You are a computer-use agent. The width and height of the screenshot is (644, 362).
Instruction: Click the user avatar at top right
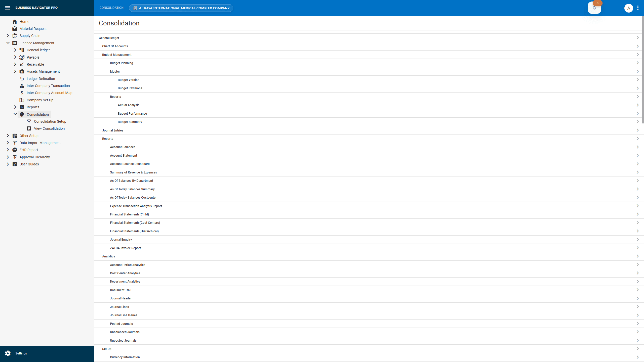pyautogui.click(x=629, y=8)
